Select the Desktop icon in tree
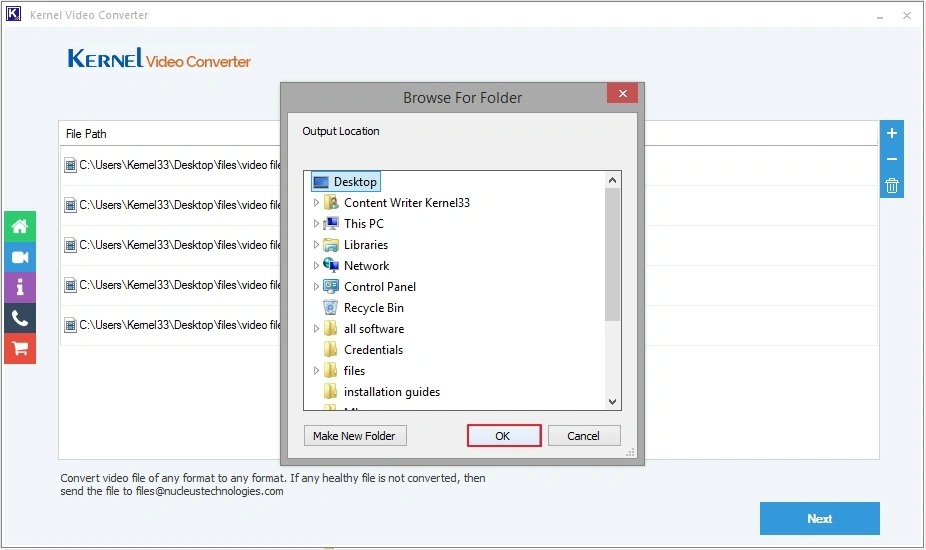Screen dimensions: 926x550 coord(321,182)
